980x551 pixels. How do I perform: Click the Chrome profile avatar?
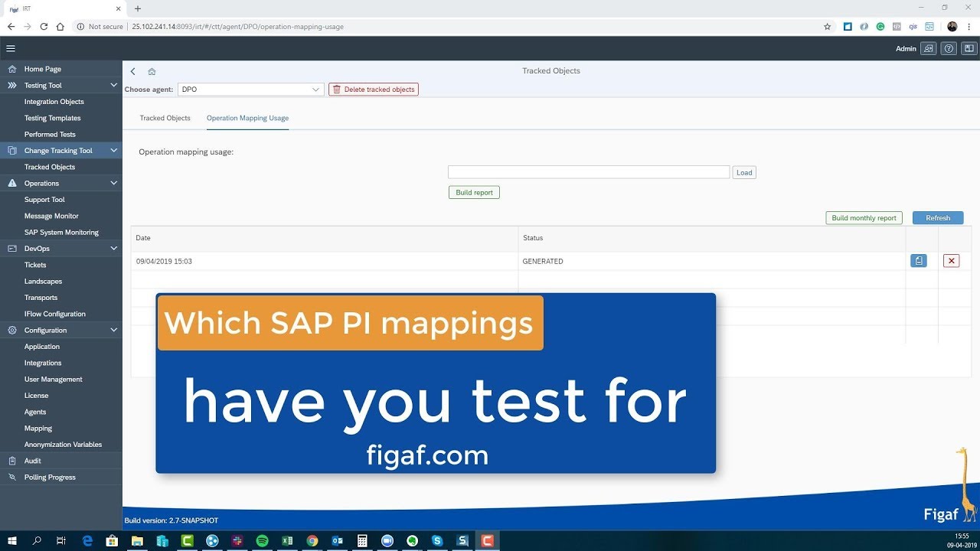[952, 26]
